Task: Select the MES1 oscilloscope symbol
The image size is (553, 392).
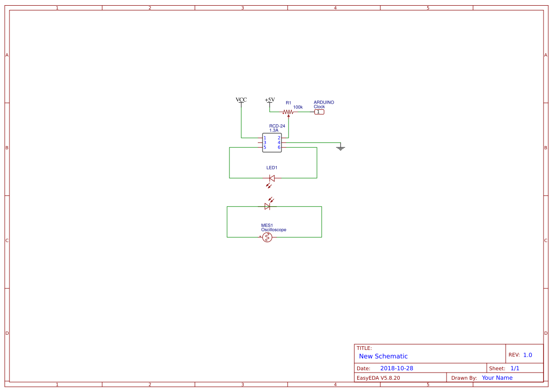Action: point(267,237)
